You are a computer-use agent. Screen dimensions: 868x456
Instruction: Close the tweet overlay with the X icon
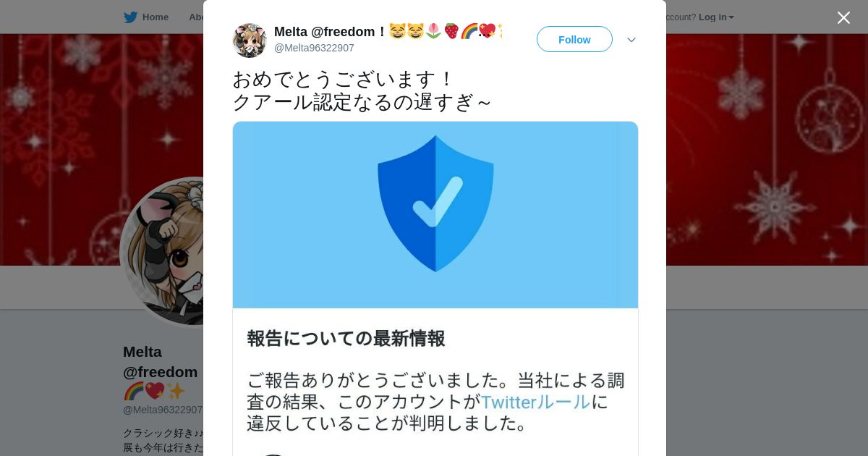tap(843, 17)
